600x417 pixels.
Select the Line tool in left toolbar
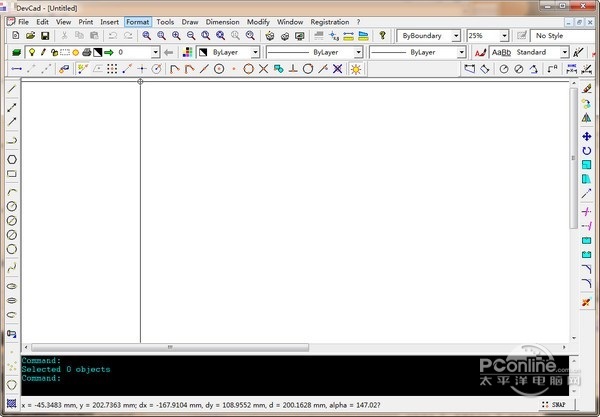(12, 89)
